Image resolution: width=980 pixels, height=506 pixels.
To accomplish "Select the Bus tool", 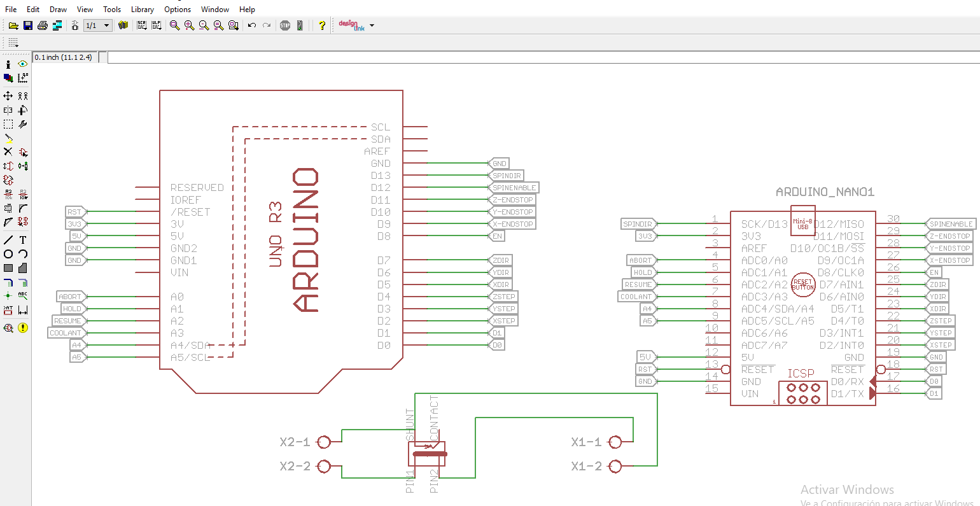I will tap(8, 282).
